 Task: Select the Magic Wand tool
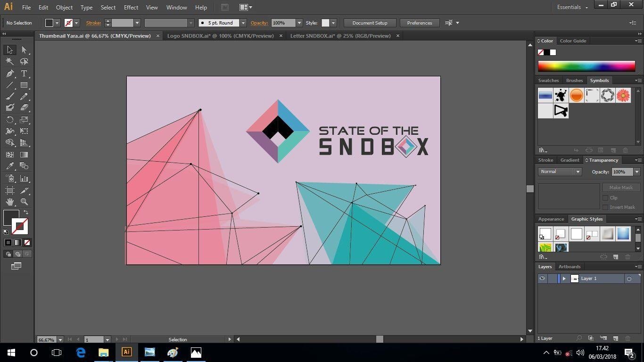click(9, 61)
